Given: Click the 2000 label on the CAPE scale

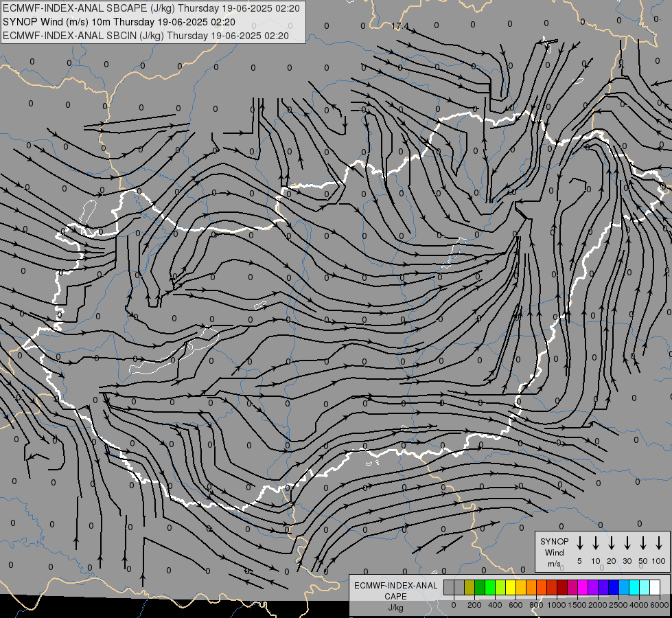Looking at the screenshot, I should coord(598,605).
